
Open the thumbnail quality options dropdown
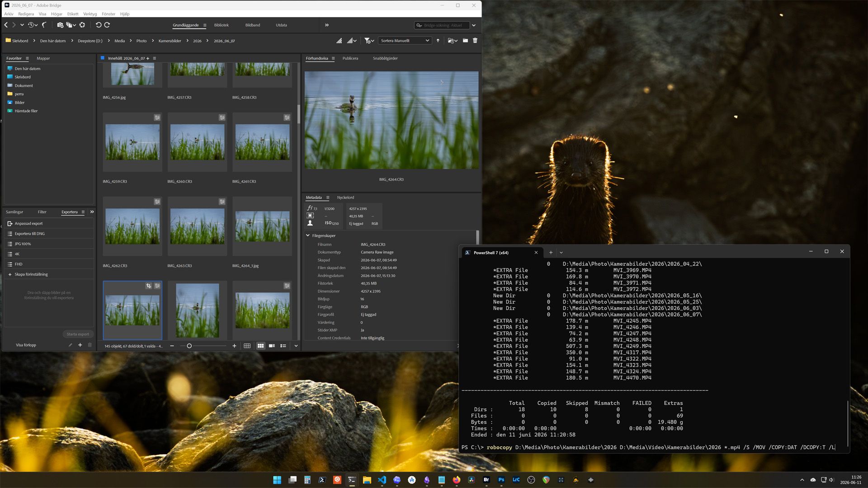point(352,41)
